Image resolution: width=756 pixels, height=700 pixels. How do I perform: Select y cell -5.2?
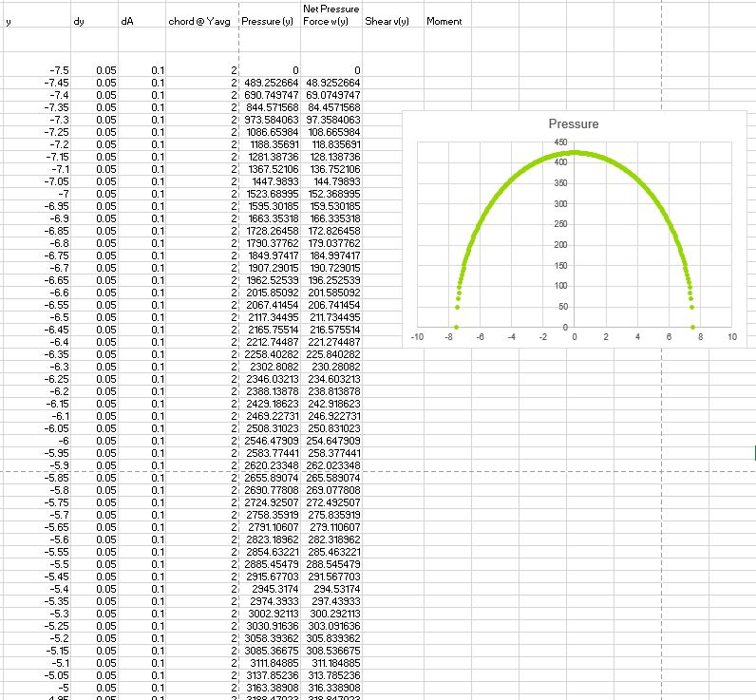37,639
